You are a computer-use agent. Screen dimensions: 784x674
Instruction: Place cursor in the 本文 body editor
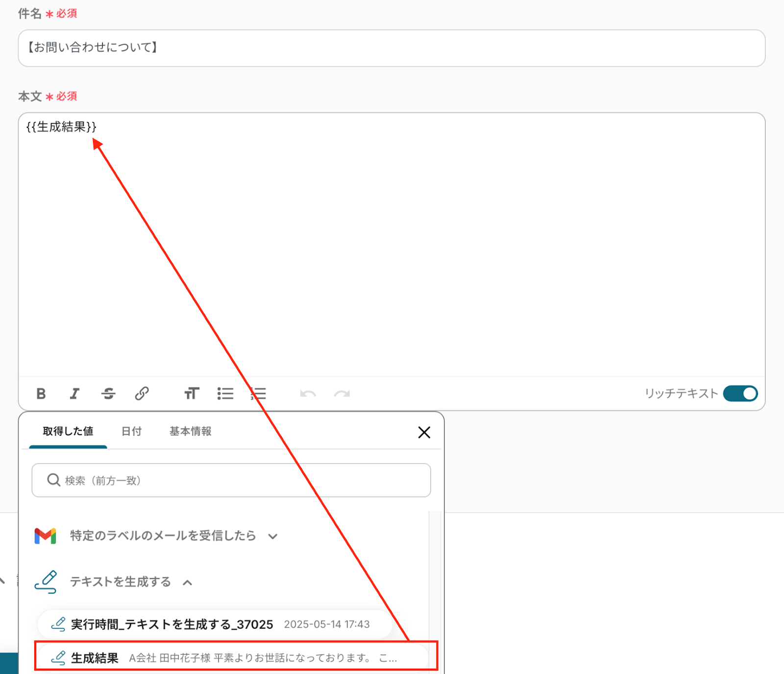pyautogui.click(x=392, y=244)
